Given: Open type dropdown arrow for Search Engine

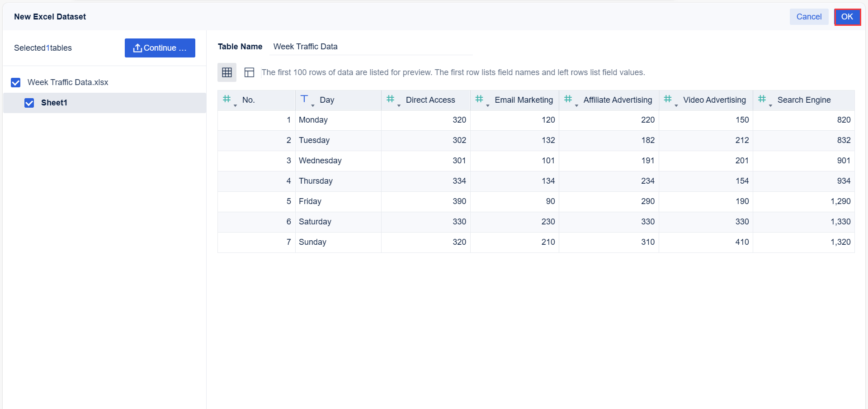Looking at the screenshot, I should click(x=770, y=105).
